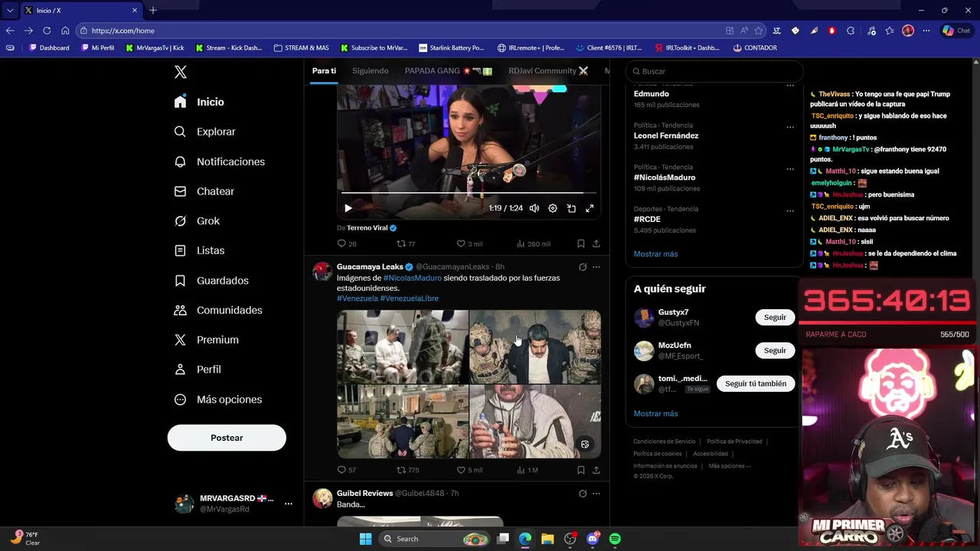980x551 pixels.
Task: Open more options on Guibel Reviews post
Action: (x=596, y=494)
